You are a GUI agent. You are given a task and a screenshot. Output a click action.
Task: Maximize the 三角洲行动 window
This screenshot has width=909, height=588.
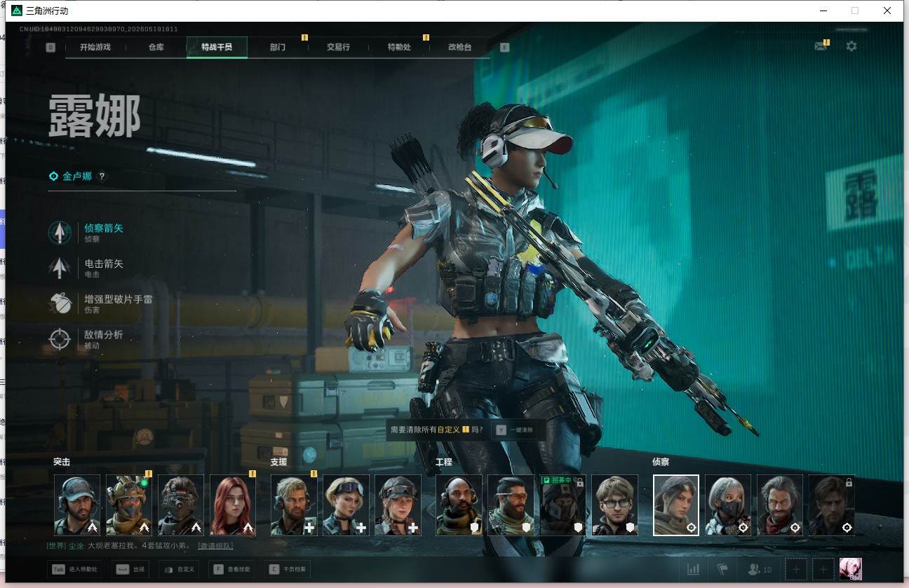coord(854,11)
